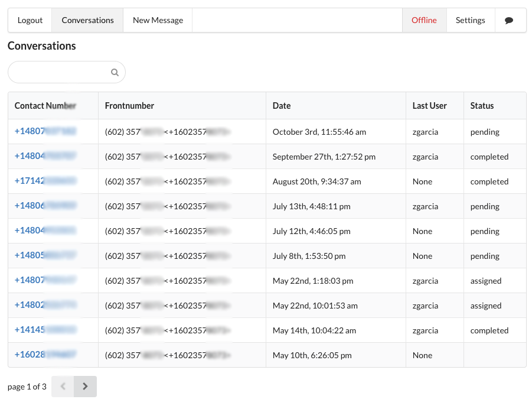The width and height of the screenshot is (532, 409).
Task: Toggle the Offline status button
Action: click(424, 20)
